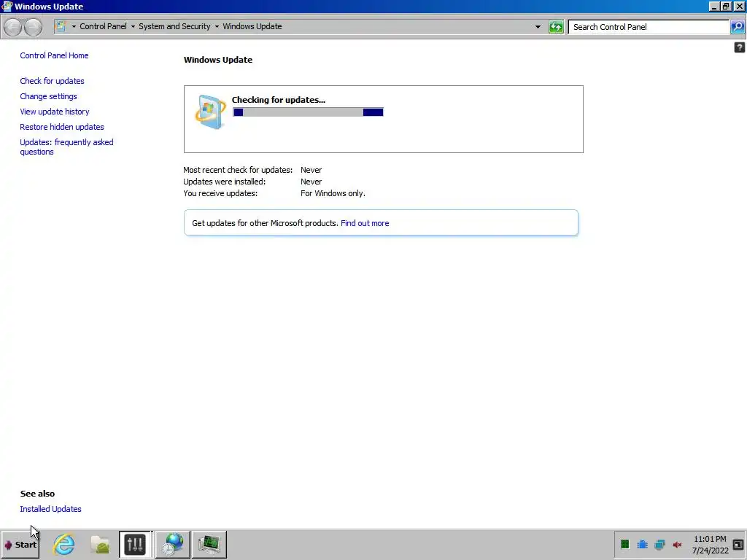Click the Find out more link

point(365,223)
